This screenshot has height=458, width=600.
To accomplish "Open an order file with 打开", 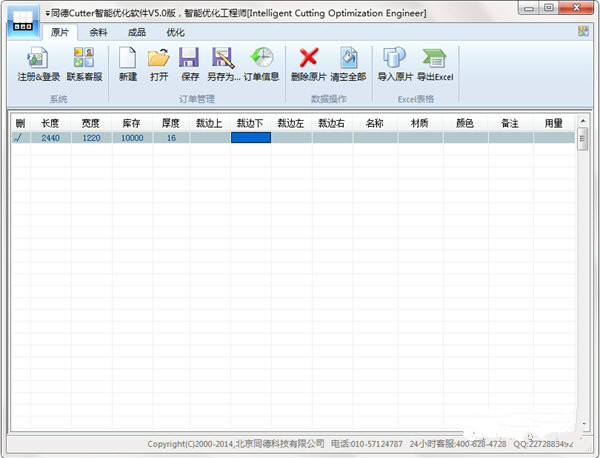I will 159,64.
